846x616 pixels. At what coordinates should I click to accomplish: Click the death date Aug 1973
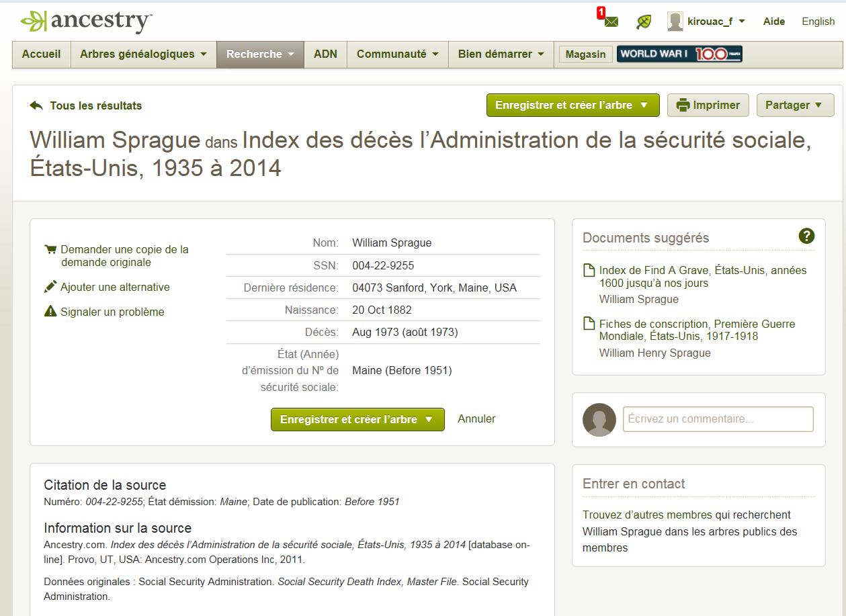405,333
